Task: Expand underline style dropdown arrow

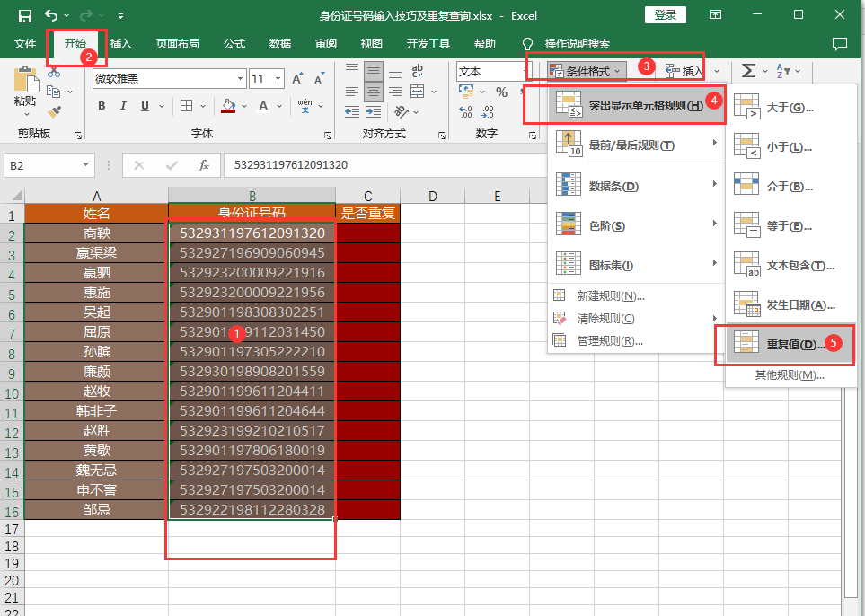Action: coord(162,106)
